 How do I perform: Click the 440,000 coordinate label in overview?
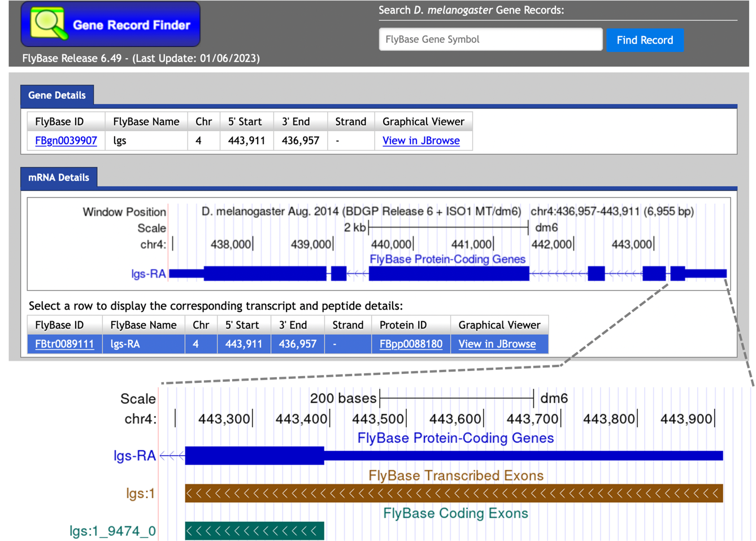click(x=391, y=244)
